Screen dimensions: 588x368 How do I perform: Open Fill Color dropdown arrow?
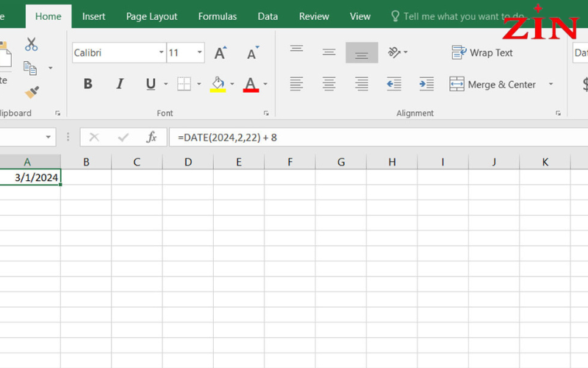232,84
